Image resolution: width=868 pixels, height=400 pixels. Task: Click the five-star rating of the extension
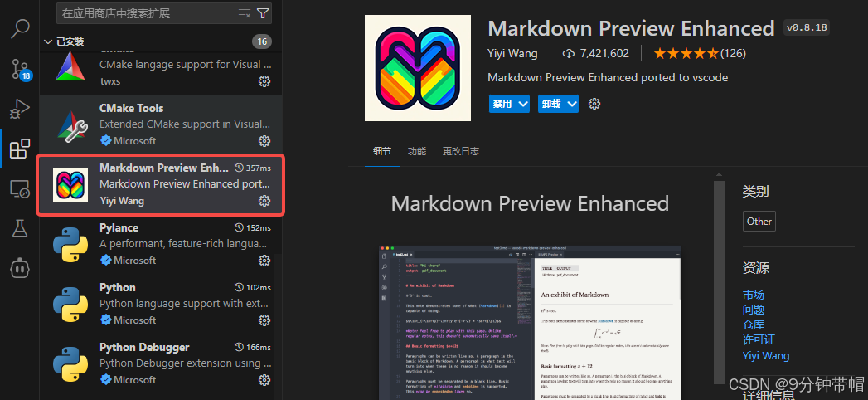pos(686,54)
